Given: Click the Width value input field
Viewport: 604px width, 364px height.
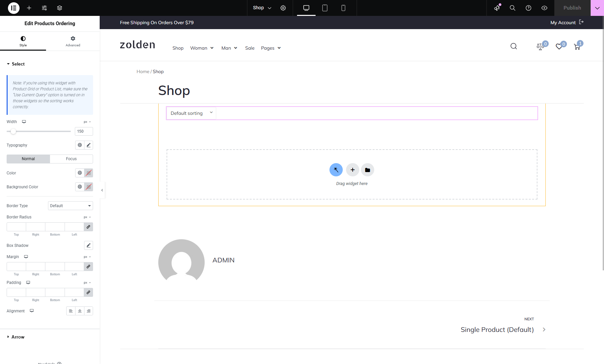Looking at the screenshot, I should (x=84, y=131).
